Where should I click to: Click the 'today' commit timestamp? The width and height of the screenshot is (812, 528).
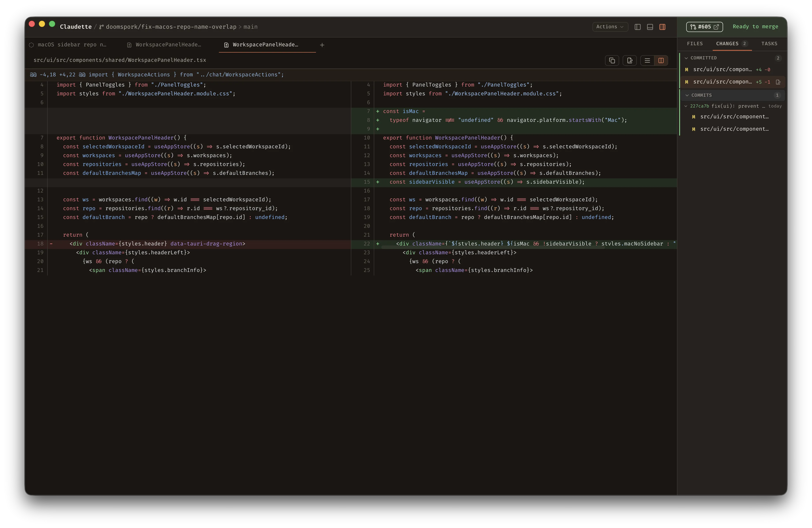click(775, 106)
